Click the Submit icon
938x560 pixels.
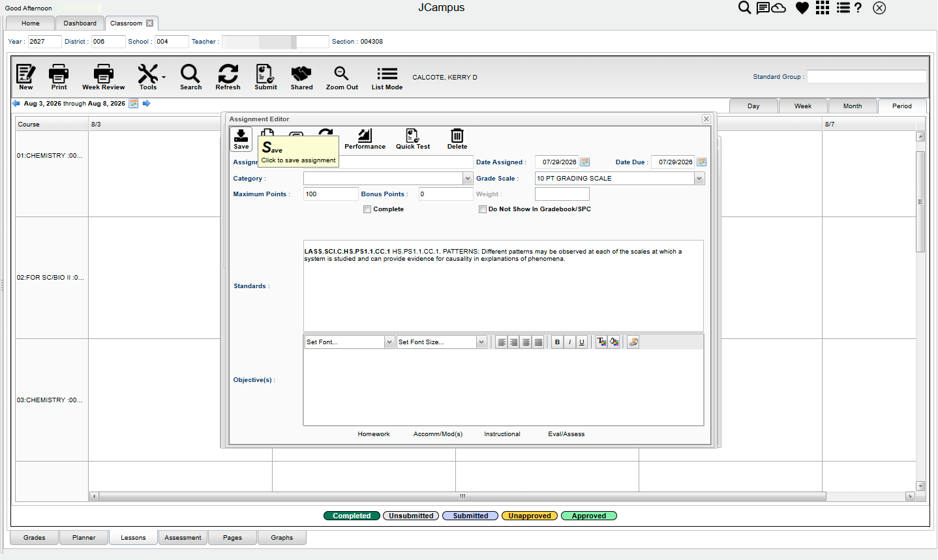(265, 77)
